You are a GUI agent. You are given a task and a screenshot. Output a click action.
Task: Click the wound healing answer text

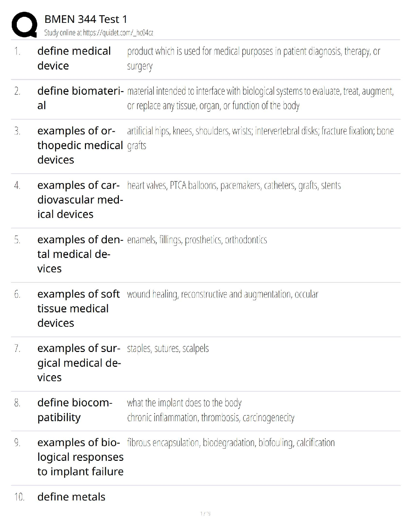click(x=222, y=294)
